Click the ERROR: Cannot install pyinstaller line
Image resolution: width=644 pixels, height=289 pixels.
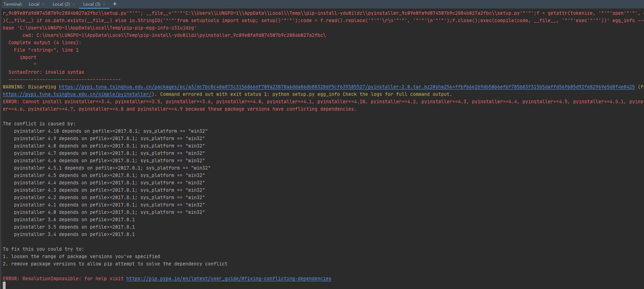[323, 101]
